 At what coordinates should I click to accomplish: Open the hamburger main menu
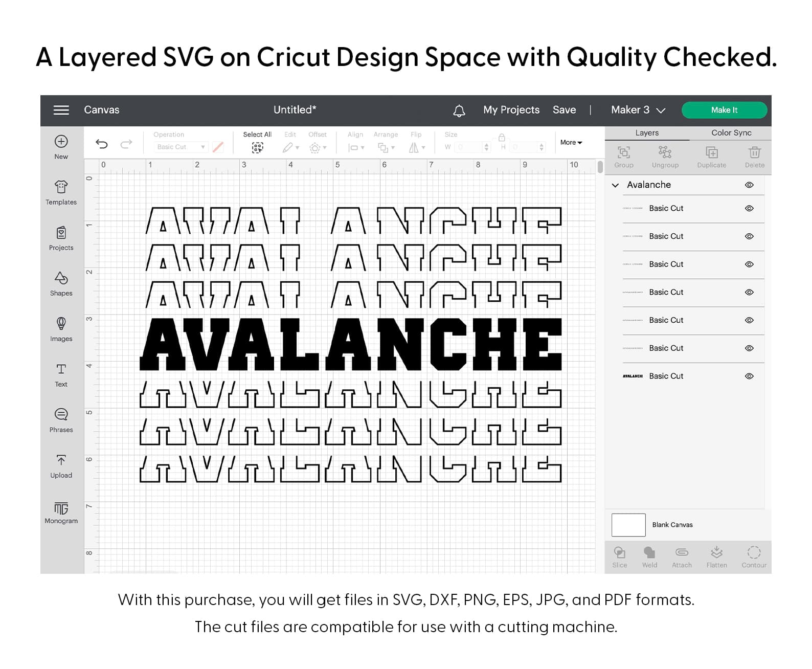click(x=61, y=110)
